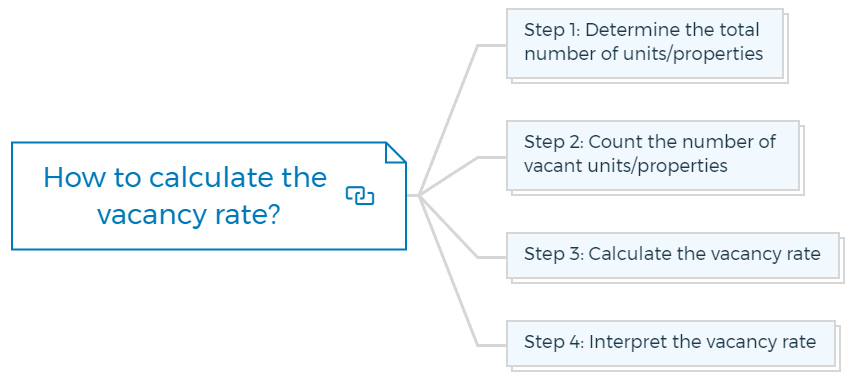This screenshot has width=857, height=384.
Task: Select the Step 3 Calculate the vacancy rate node
Action: (672, 255)
